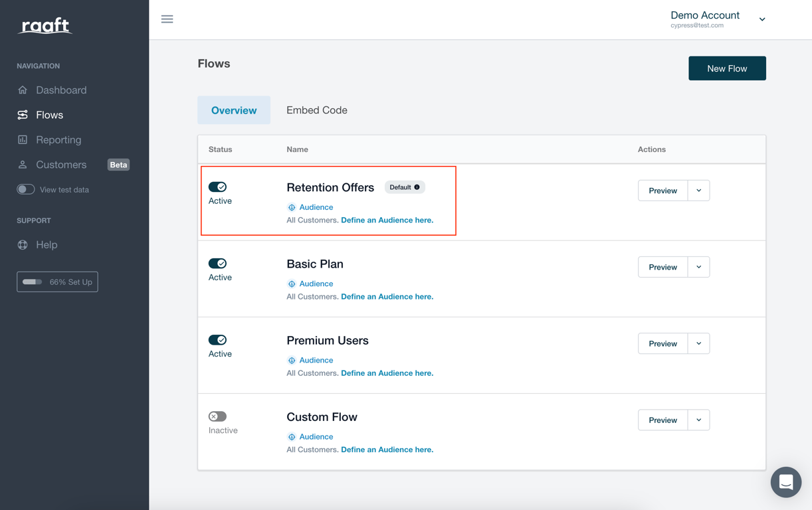This screenshot has width=812, height=510.
Task: Click the Reporting chart icon
Action: (23, 139)
